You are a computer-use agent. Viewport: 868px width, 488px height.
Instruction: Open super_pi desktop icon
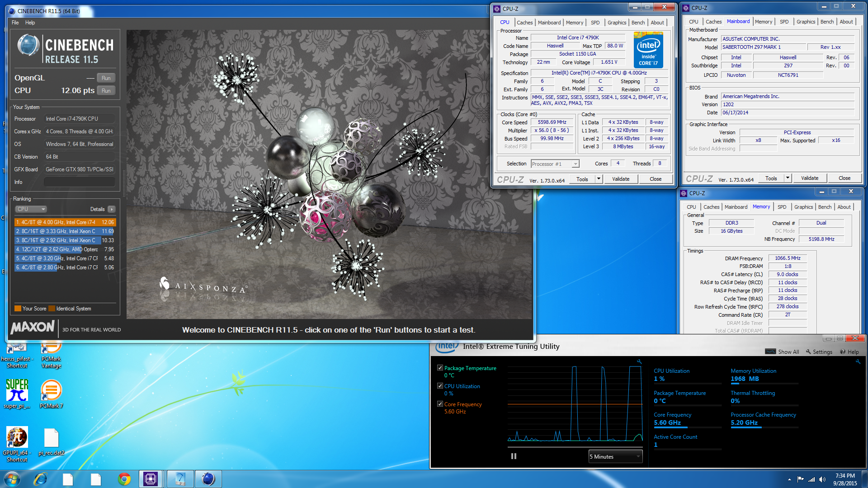tap(17, 393)
